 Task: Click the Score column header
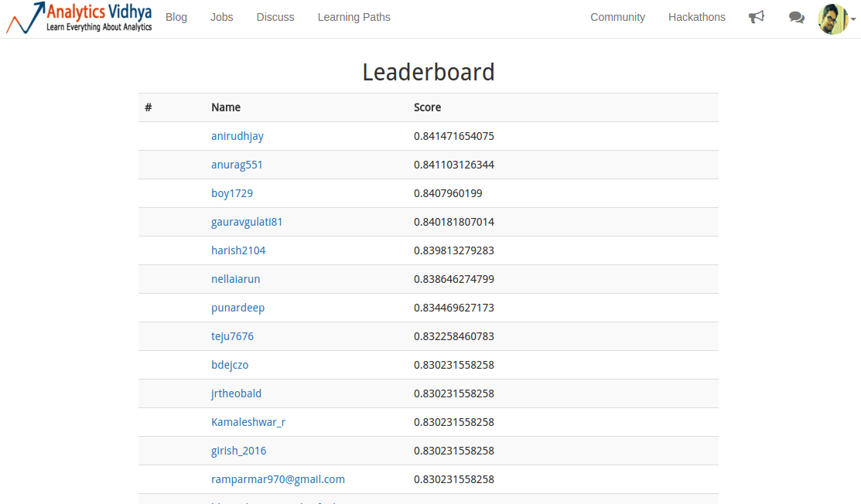pyautogui.click(x=427, y=107)
